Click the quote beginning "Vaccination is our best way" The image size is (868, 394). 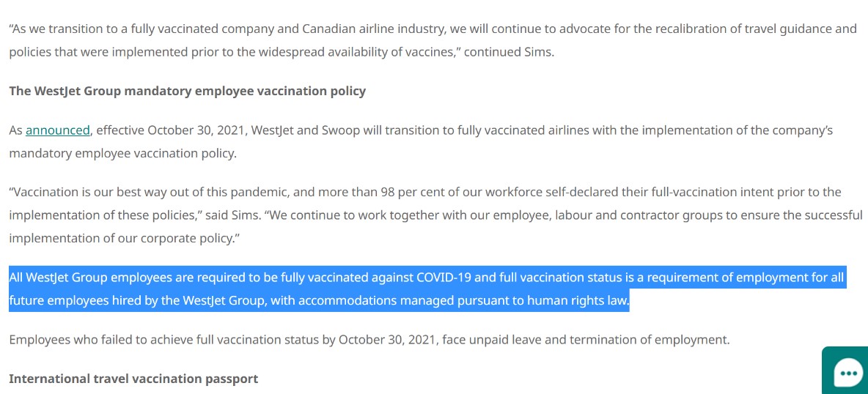click(x=435, y=216)
